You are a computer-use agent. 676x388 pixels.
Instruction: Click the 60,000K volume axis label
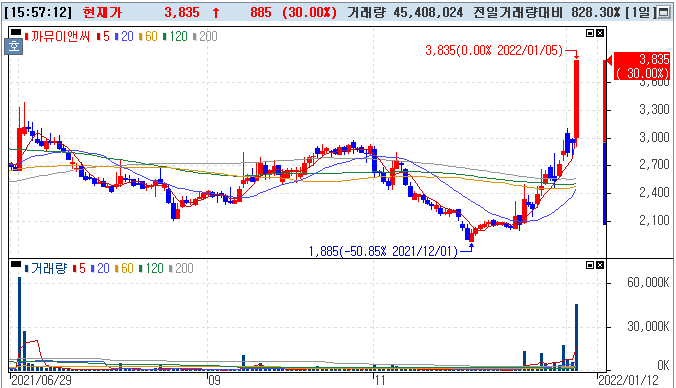coord(648,282)
